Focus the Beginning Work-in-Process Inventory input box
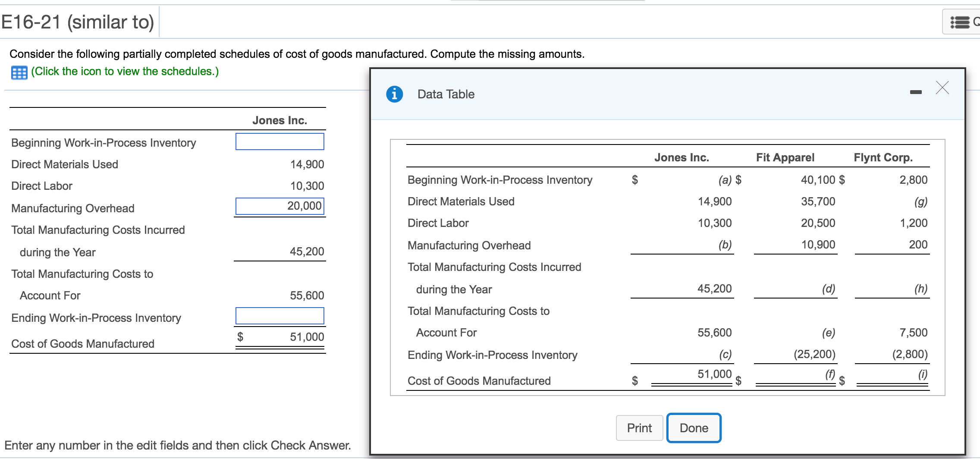The image size is (980, 459). click(280, 141)
